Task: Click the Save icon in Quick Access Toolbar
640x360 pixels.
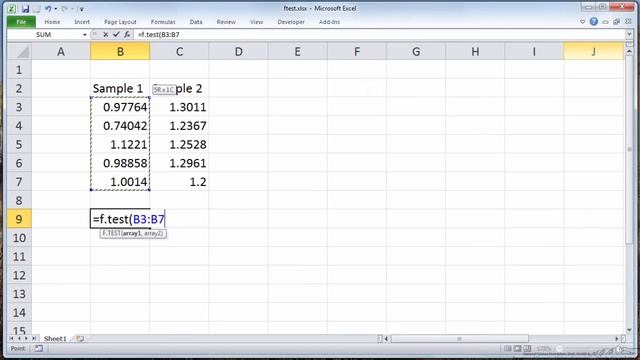Action: (x=25, y=9)
